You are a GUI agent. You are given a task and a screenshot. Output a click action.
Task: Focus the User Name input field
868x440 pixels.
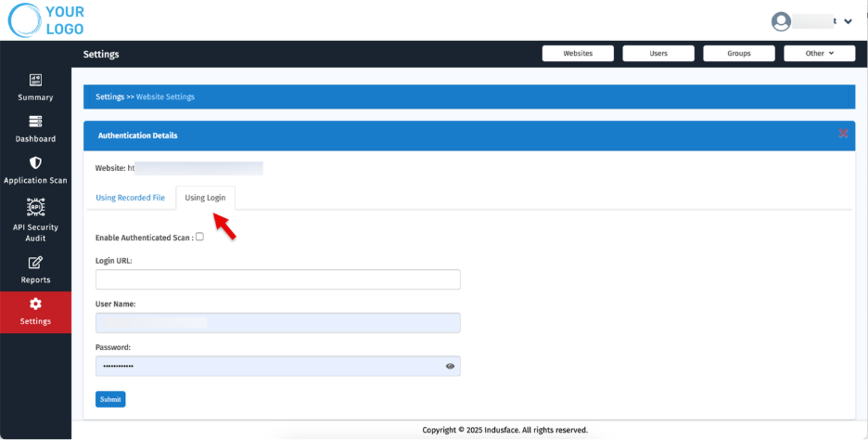(x=278, y=322)
